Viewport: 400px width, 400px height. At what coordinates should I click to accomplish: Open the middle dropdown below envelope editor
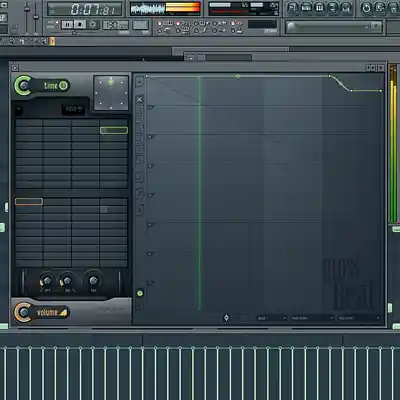pos(312,318)
